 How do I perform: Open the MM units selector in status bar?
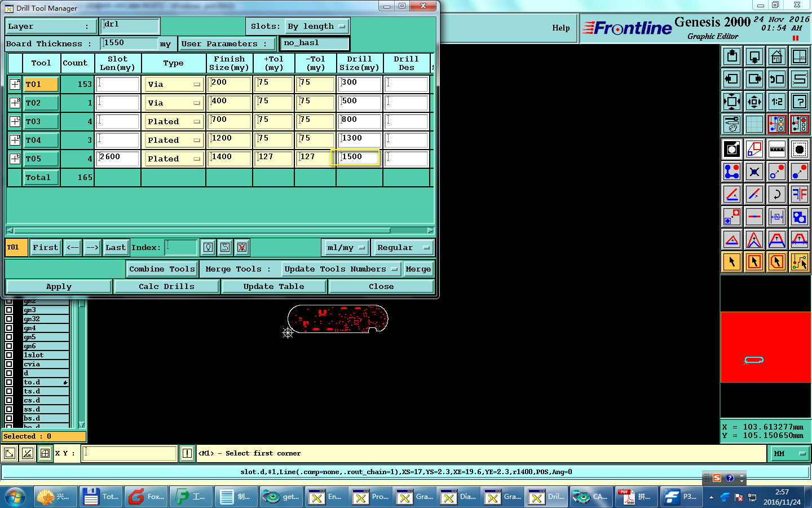(789, 453)
